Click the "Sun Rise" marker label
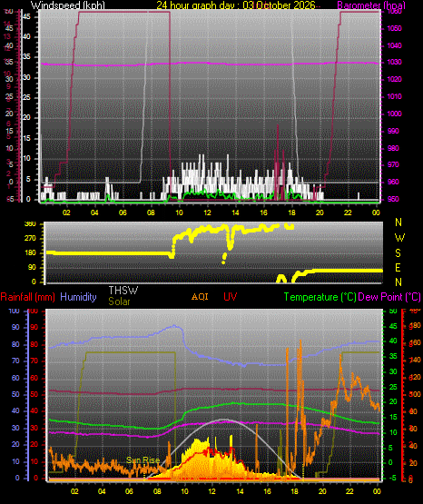The height and width of the screenshot is (504, 423). click(143, 460)
